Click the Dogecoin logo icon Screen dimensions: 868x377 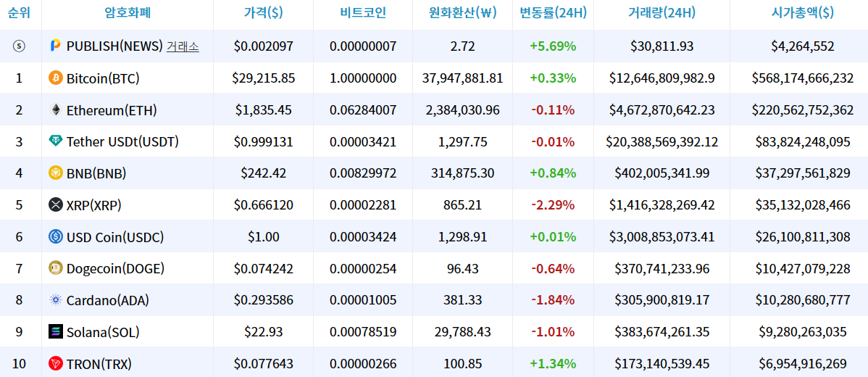55,268
